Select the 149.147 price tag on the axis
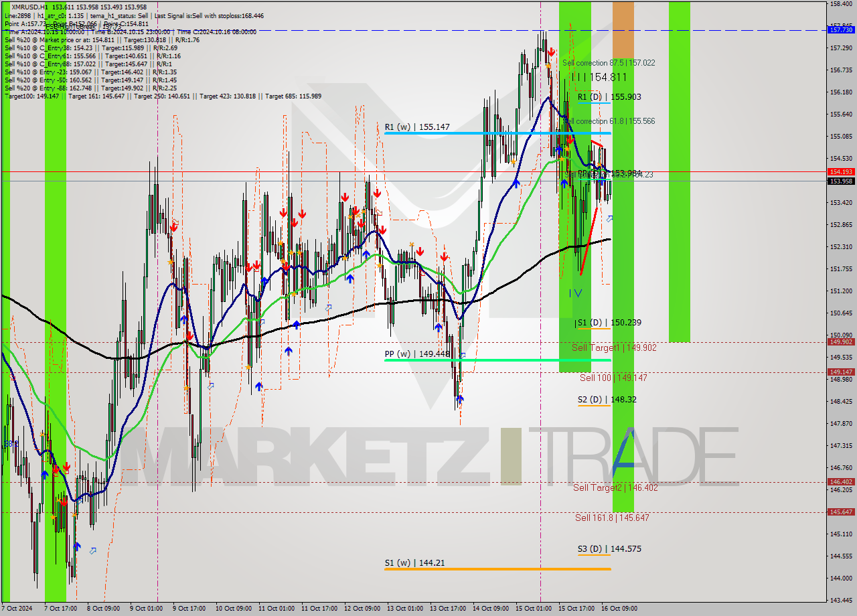The width and height of the screenshot is (857, 616). click(841, 372)
